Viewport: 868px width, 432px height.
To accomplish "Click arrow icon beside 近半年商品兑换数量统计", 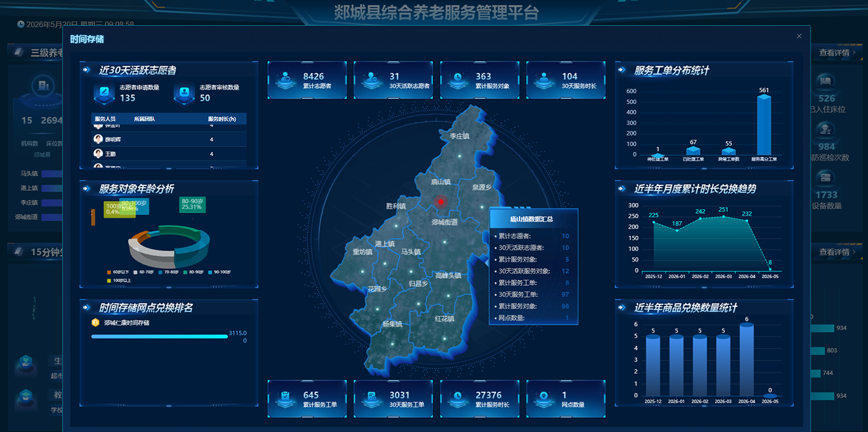I will click(x=621, y=307).
